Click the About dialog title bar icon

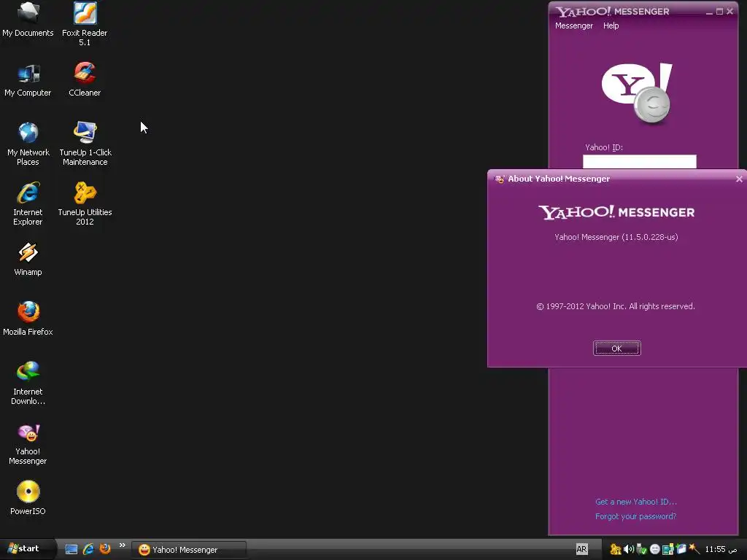pos(499,179)
